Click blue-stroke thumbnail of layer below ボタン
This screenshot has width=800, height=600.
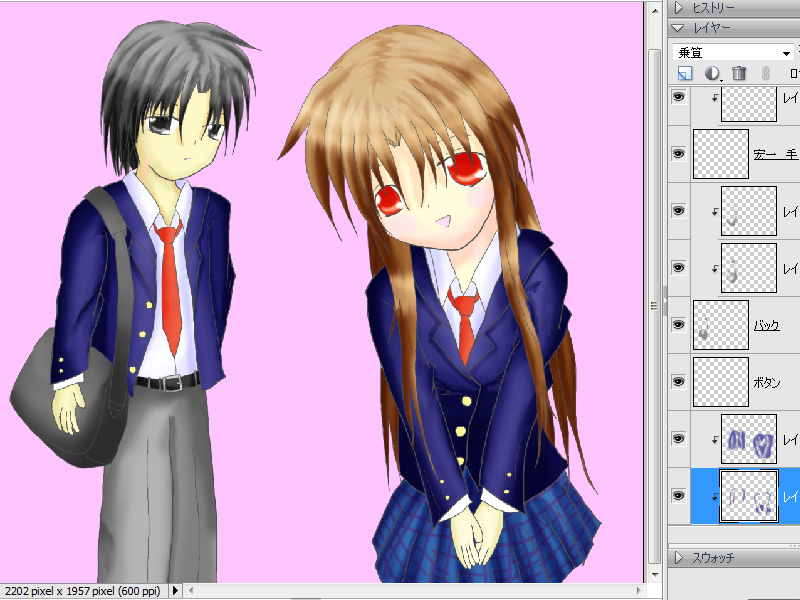(748, 439)
